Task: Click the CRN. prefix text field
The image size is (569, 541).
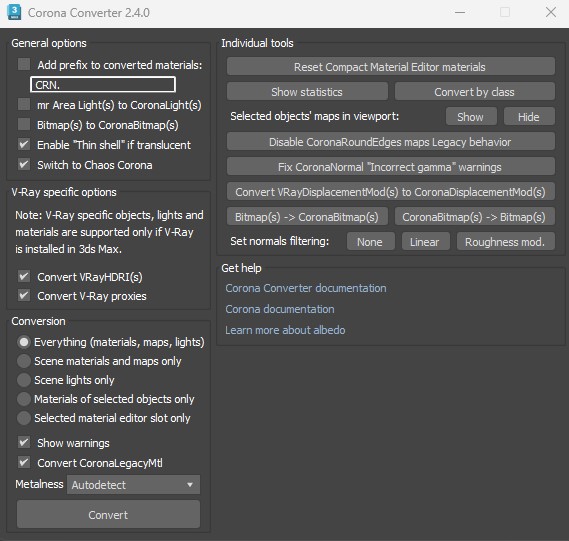Action: pos(103,85)
